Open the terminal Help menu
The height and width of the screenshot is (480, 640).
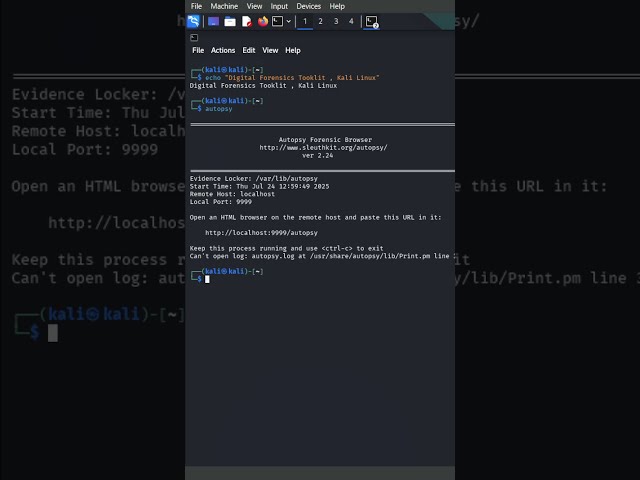[x=293, y=50]
